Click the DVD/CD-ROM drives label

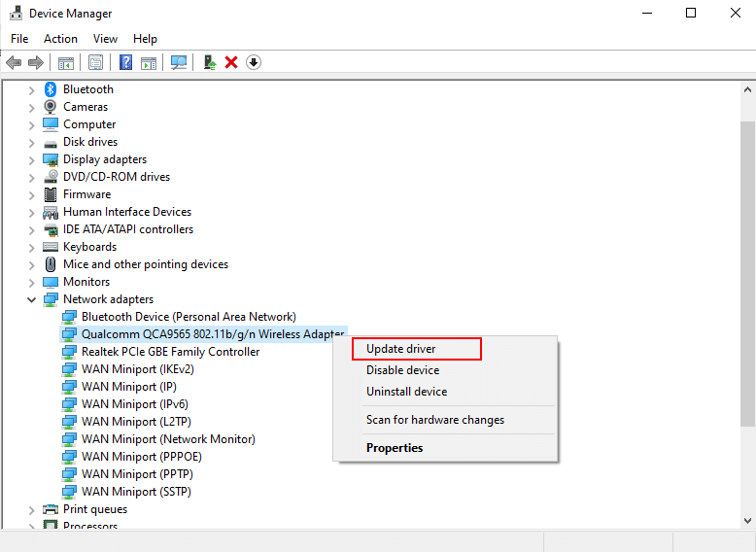tap(117, 177)
